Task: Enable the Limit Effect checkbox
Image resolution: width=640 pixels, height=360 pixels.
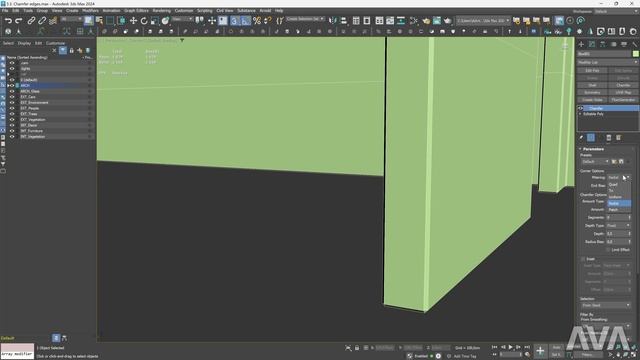Action: click(x=608, y=249)
